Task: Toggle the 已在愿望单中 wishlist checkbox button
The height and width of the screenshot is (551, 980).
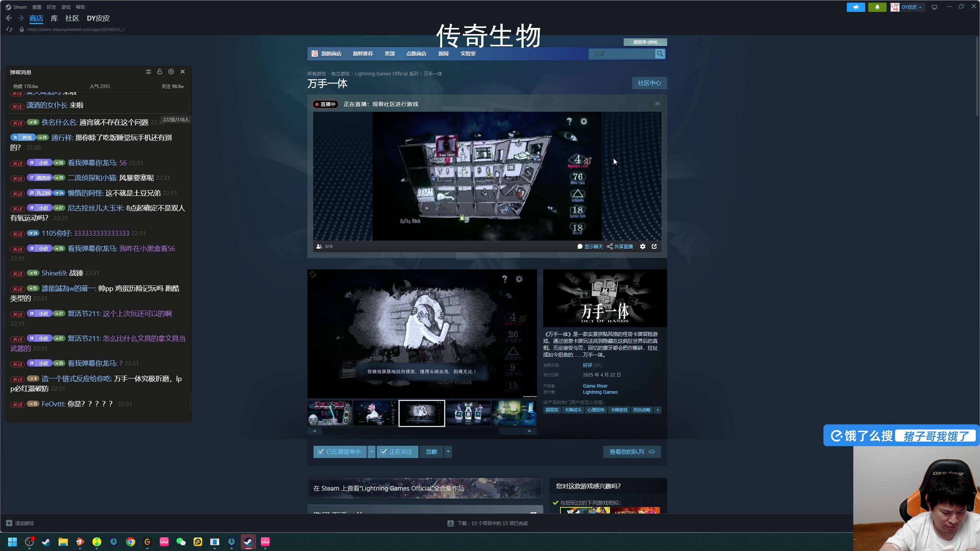Action: pyautogui.click(x=340, y=452)
